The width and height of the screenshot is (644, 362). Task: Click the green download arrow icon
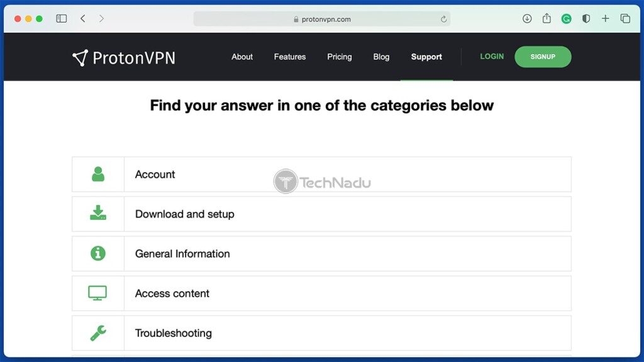pos(97,212)
